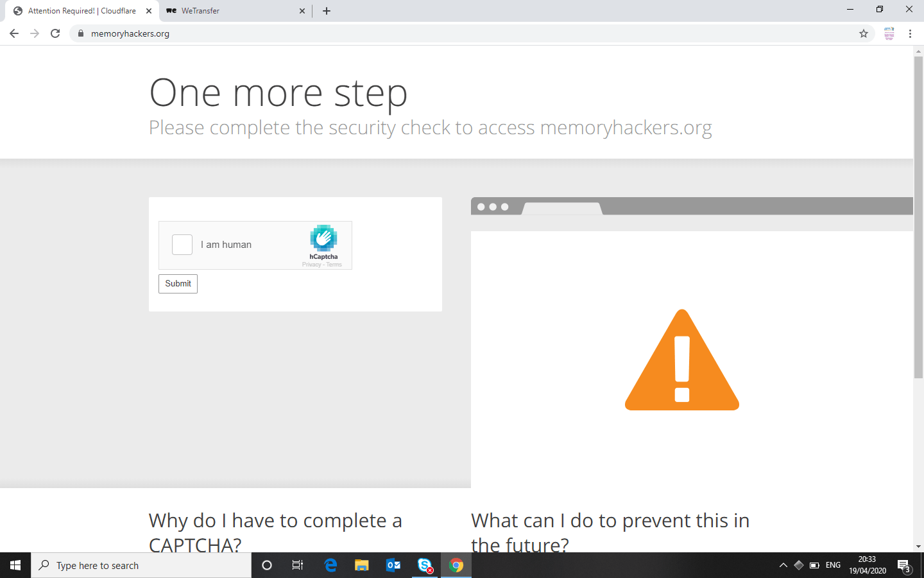924x578 pixels.
Task: Click the hCaptcha hand logo
Action: (x=323, y=238)
